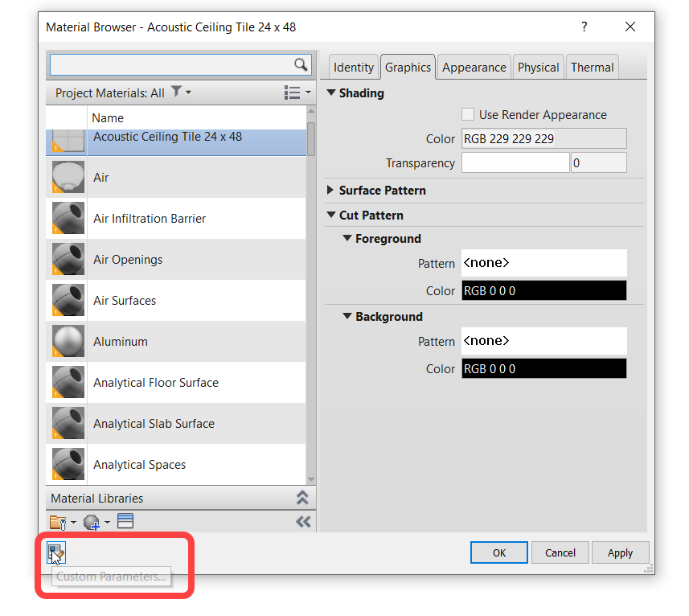Select Analytical Floor Surface material

(x=176, y=382)
